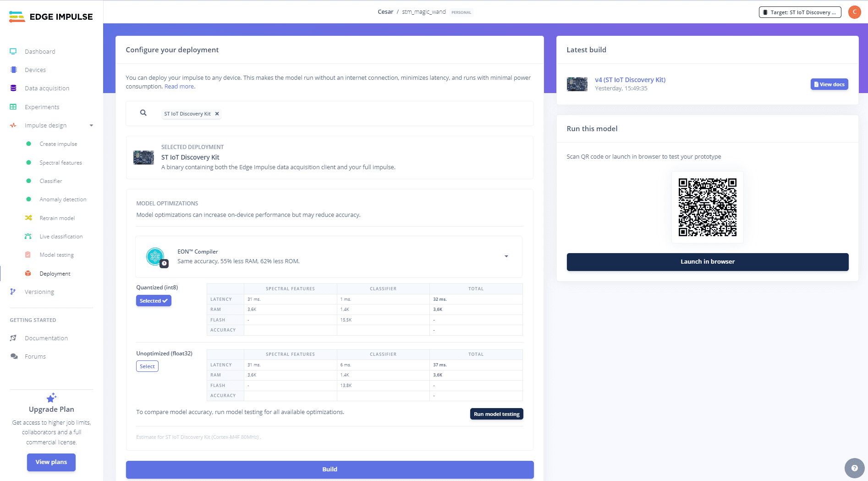Click the Quantized total latency 32 ms. value

pyautogui.click(x=440, y=299)
